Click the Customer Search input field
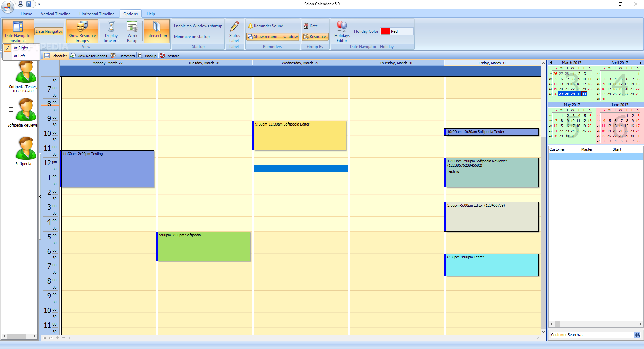This screenshot has height=349, width=644. click(x=592, y=335)
